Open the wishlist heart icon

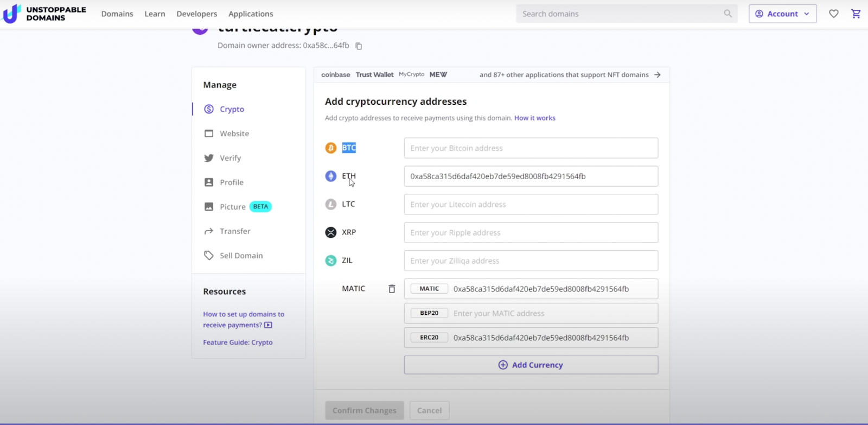834,14
